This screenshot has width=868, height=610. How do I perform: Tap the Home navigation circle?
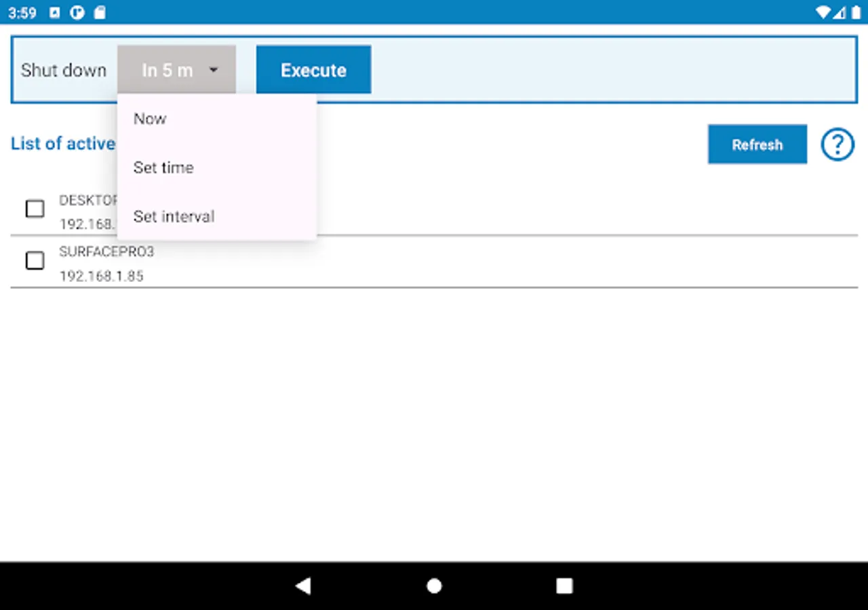pyautogui.click(x=433, y=586)
